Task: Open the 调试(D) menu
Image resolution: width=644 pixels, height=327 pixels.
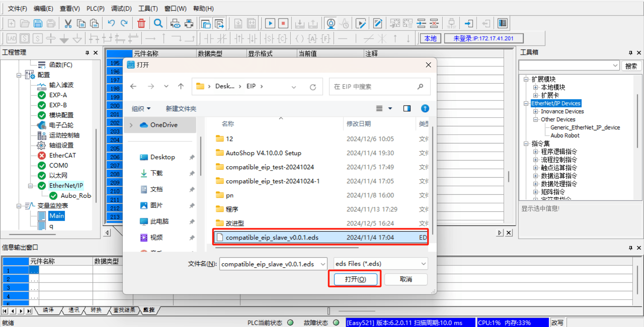Action: tap(121, 8)
